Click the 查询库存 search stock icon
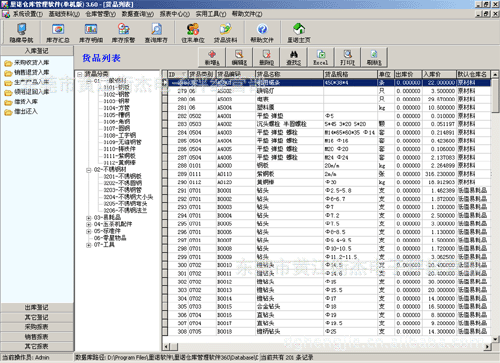This screenshot has width=500, height=363. point(156,33)
